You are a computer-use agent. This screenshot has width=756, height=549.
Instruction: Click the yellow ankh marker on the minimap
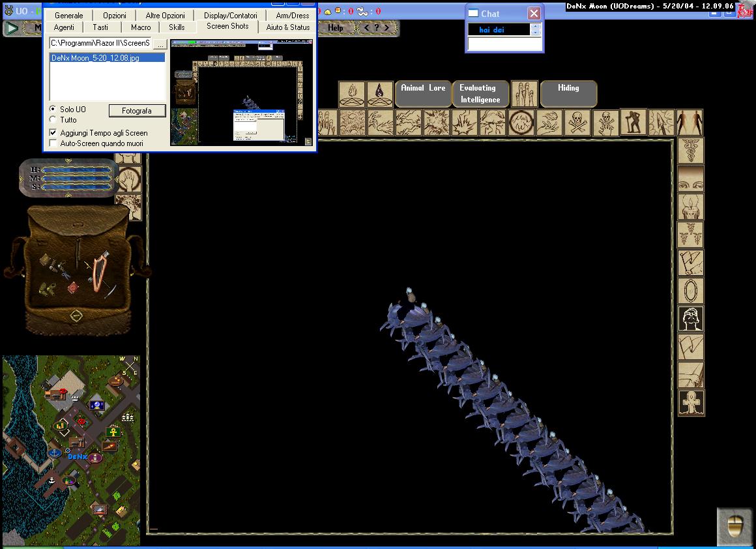pyautogui.click(x=113, y=431)
